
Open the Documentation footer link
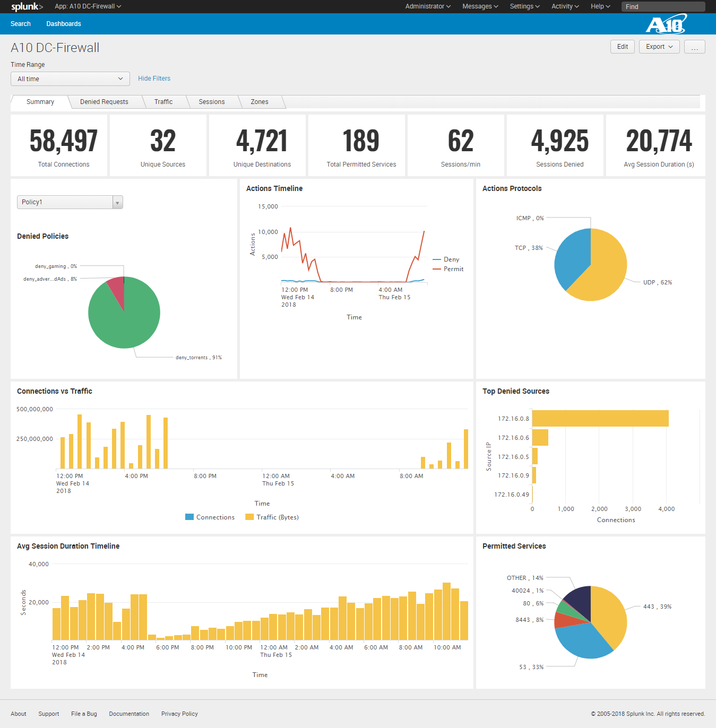pyautogui.click(x=129, y=714)
